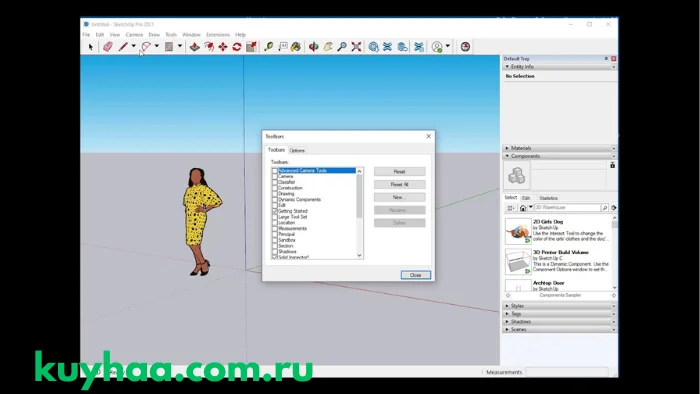The image size is (700, 394).
Task: Check the Advanced Camera Tools checkbox
Action: pos(275,171)
